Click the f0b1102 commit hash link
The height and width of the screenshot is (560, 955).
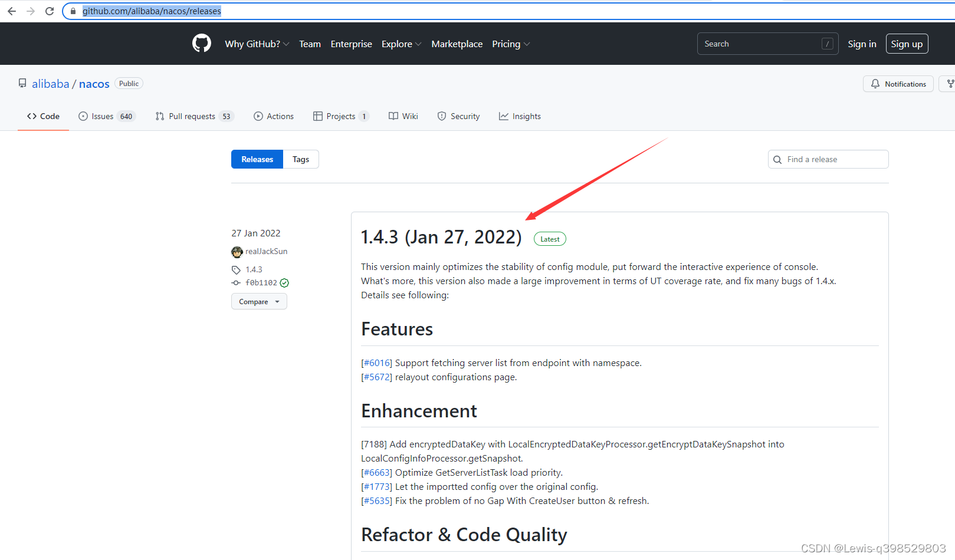pyautogui.click(x=261, y=283)
